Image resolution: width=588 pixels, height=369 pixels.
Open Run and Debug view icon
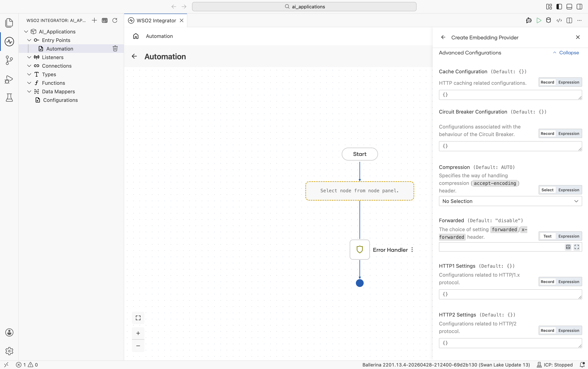pyautogui.click(x=9, y=79)
